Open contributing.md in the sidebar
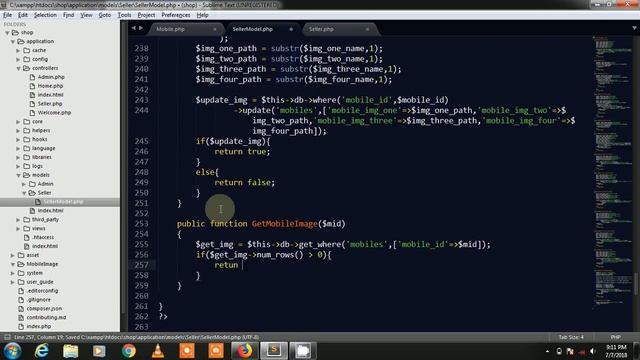Viewport: 640px width, 360px height. pos(46,318)
